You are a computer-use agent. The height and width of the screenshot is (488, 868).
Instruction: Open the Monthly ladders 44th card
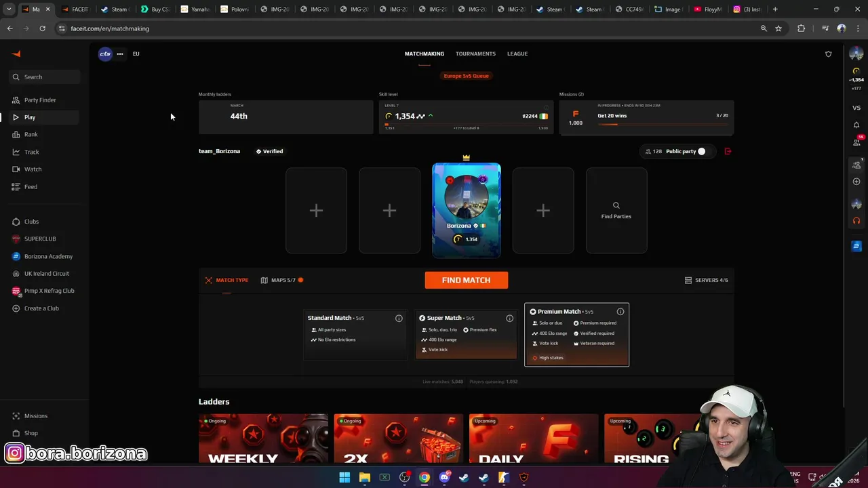[x=285, y=117]
